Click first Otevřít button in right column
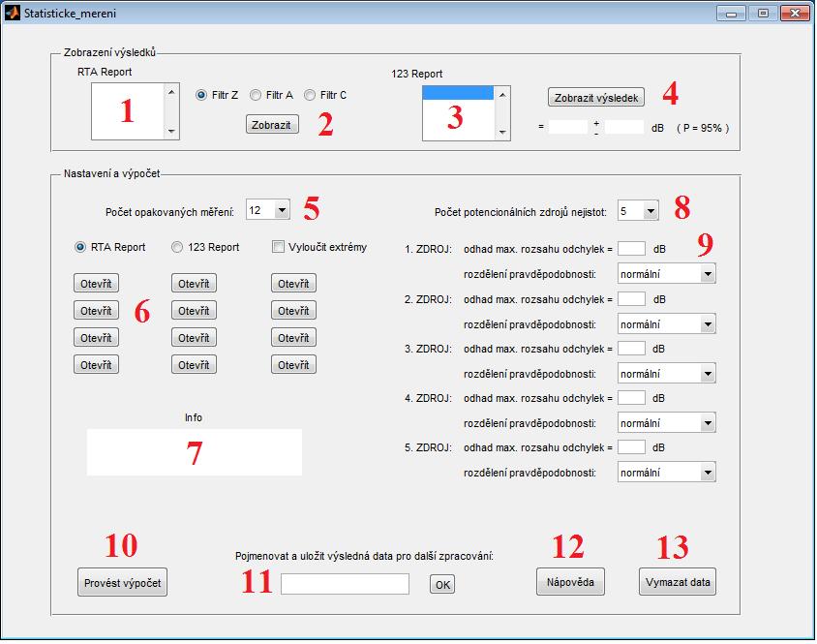 [x=293, y=284]
